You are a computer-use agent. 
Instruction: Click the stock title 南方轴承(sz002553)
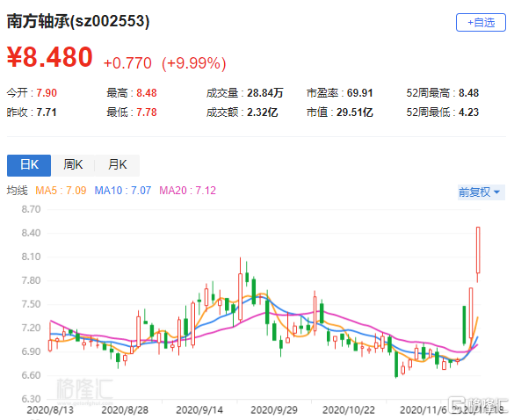78,22
